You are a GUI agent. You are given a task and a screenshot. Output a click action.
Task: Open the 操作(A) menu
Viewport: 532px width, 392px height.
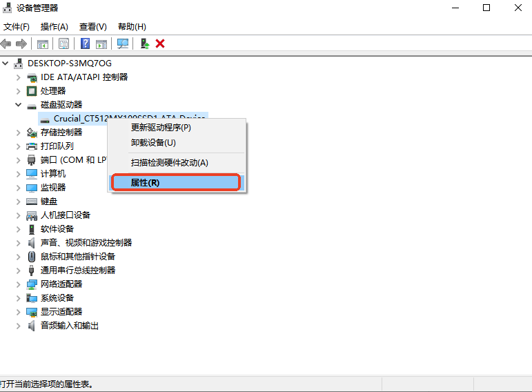55,27
